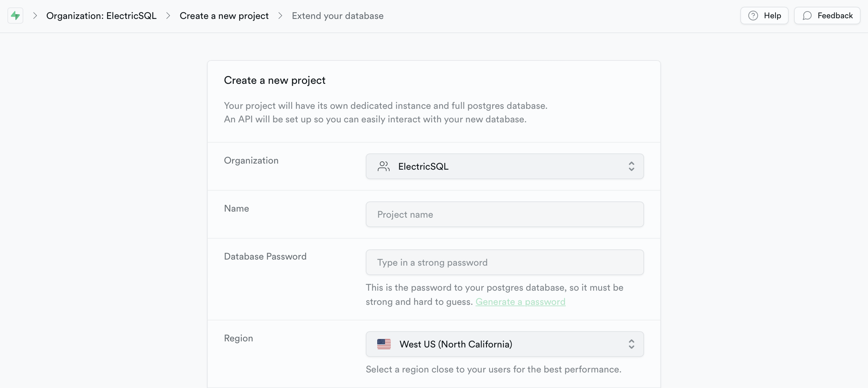Click the people icon beside ElectricSQL

tap(384, 166)
